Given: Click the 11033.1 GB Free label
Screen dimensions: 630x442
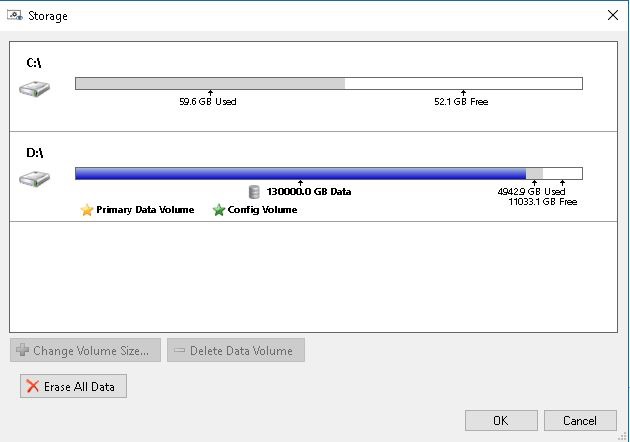Looking at the screenshot, I should click(x=543, y=202).
